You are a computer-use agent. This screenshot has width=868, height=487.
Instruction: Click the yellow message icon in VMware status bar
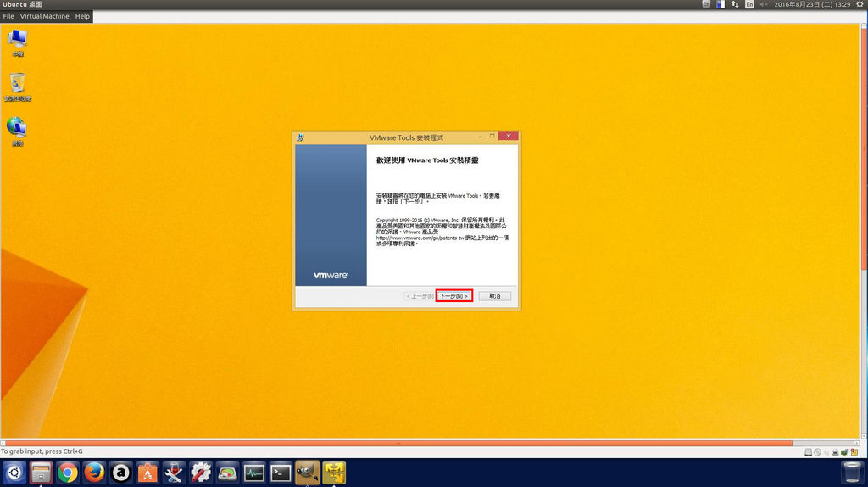(854, 452)
